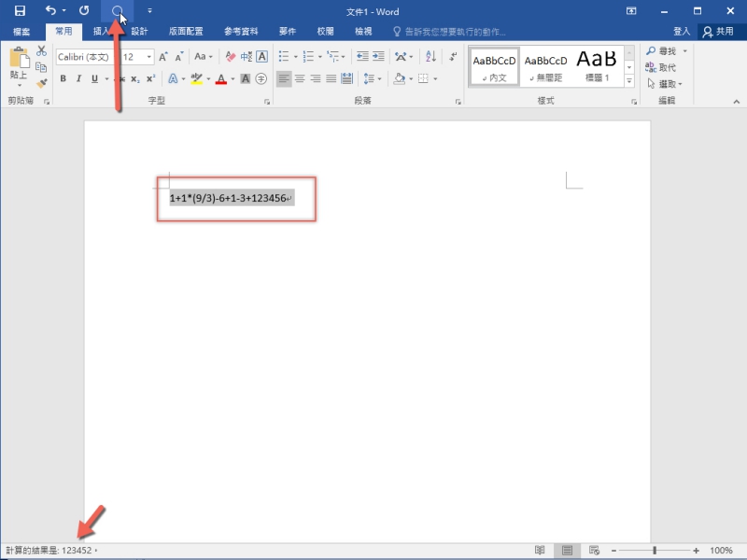Click the zoom slider on status bar

click(x=654, y=550)
